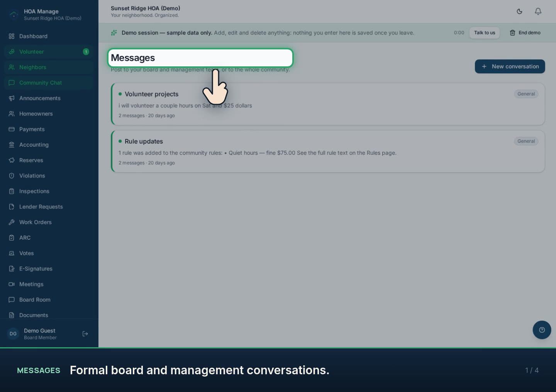Click the Lender Requests file icon
Viewport: 556px width, 392px height.
click(x=12, y=206)
